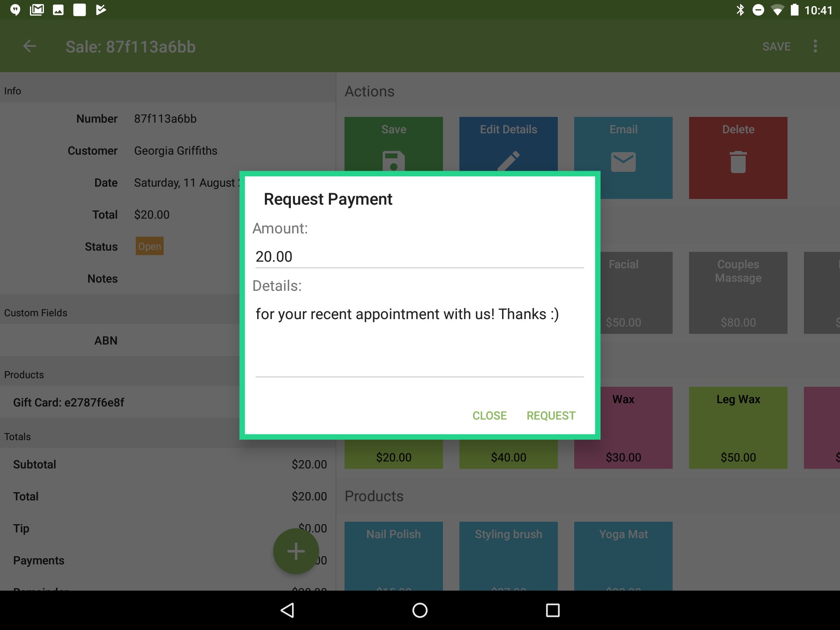Tap the Gmail notification icon
The height and width of the screenshot is (630, 840).
coord(37,10)
